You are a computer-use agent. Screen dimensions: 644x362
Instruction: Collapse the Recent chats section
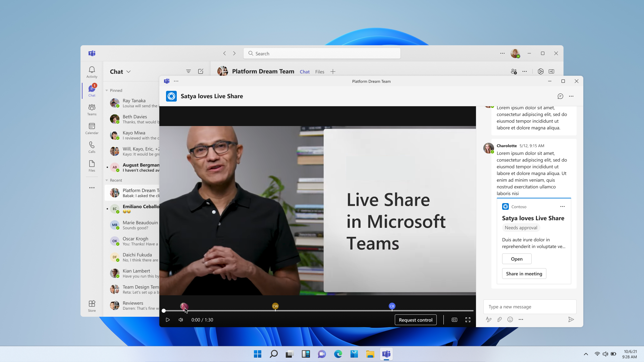(x=107, y=180)
